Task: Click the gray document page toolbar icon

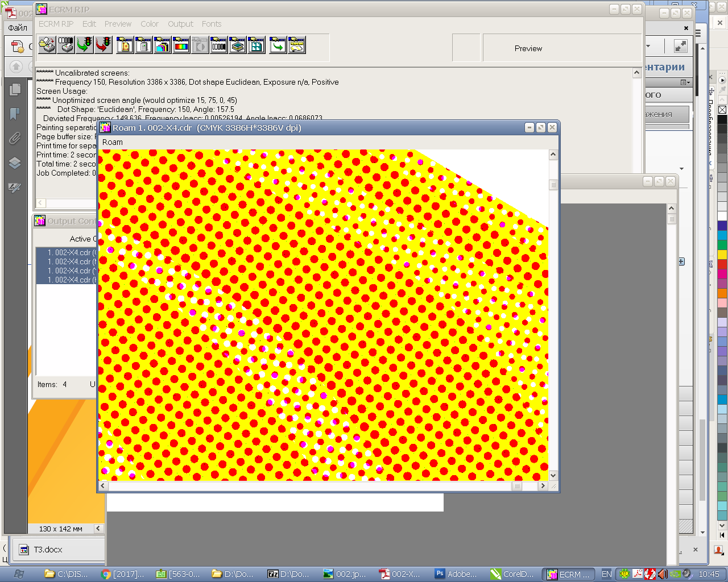Action: point(144,45)
